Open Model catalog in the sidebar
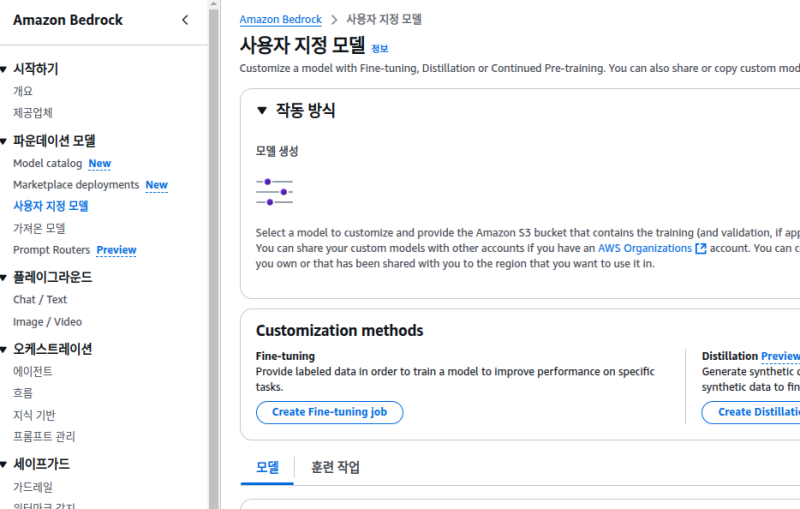Screen dimensions: 800x509 (x=48, y=163)
